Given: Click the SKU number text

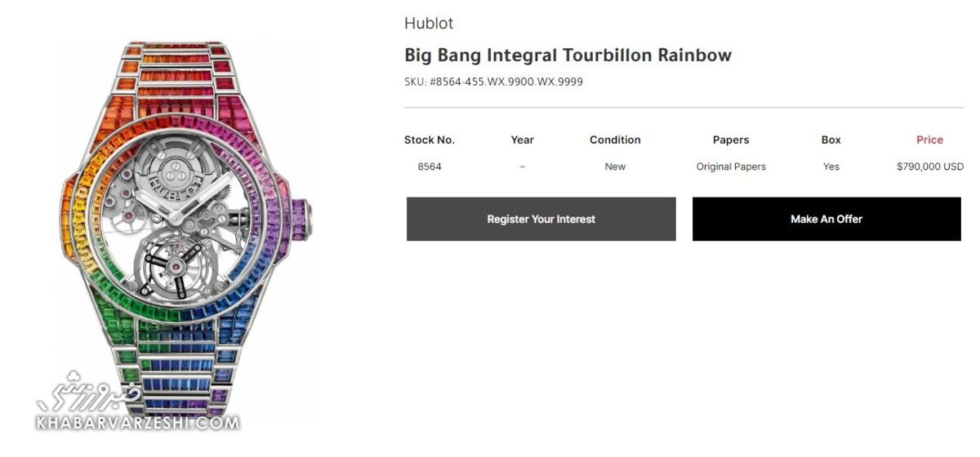Looking at the screenshot, I should 493,82.
